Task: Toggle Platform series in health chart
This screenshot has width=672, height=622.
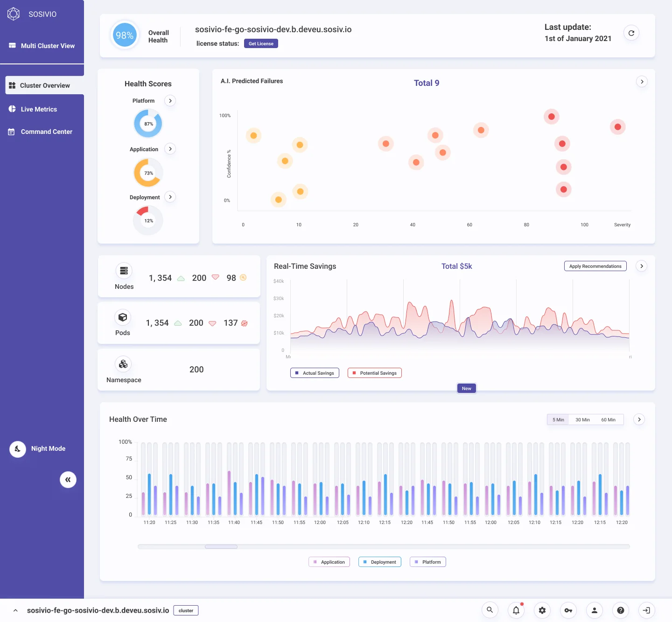Action: pos(428,562)
